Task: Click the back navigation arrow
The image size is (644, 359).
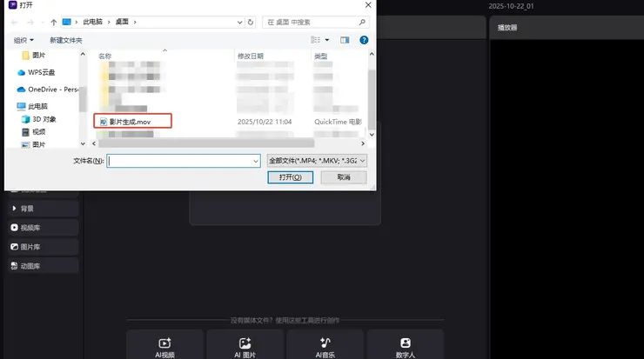Action: [x=15, y=22]
